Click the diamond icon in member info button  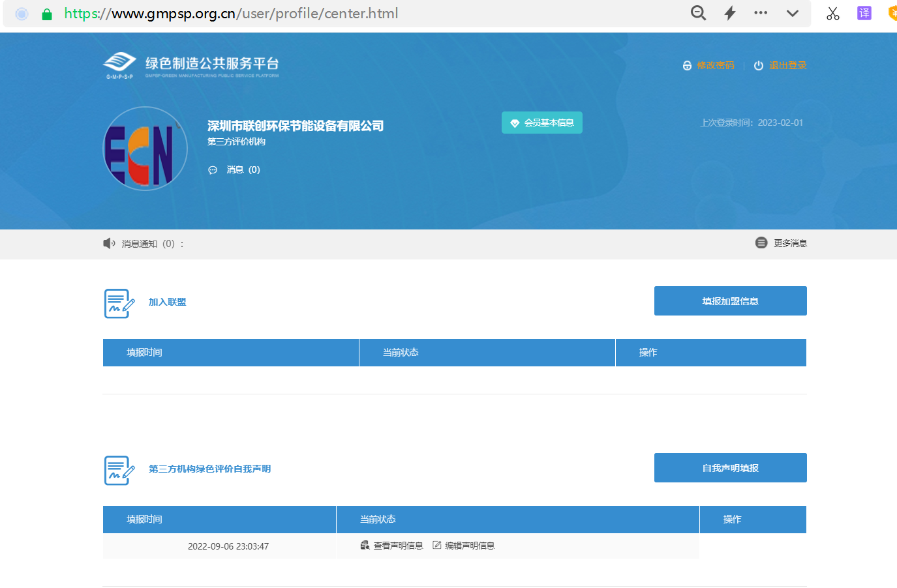point(515,123)
